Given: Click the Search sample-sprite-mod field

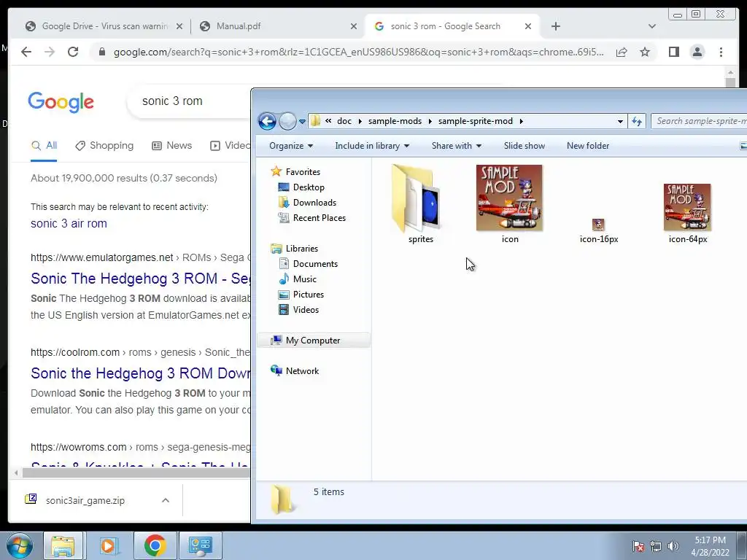Looking at the screenshot, I should (700, 121).
